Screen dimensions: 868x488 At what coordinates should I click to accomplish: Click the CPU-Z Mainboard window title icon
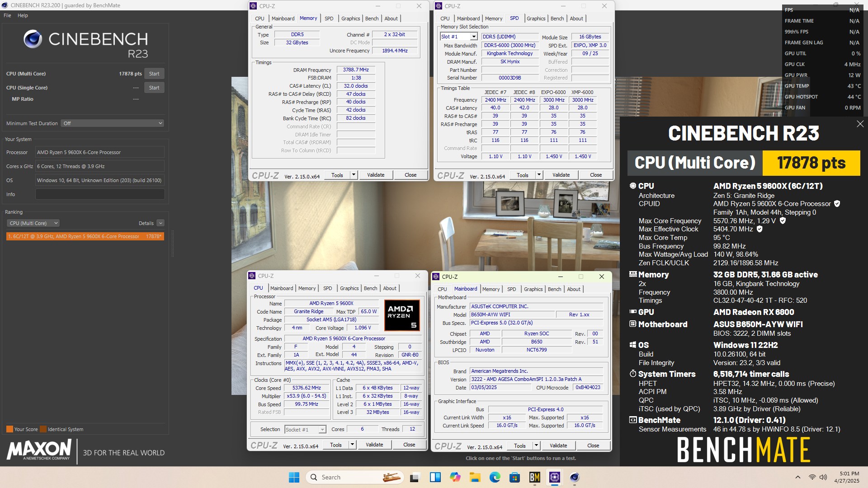tap(436, 277)
